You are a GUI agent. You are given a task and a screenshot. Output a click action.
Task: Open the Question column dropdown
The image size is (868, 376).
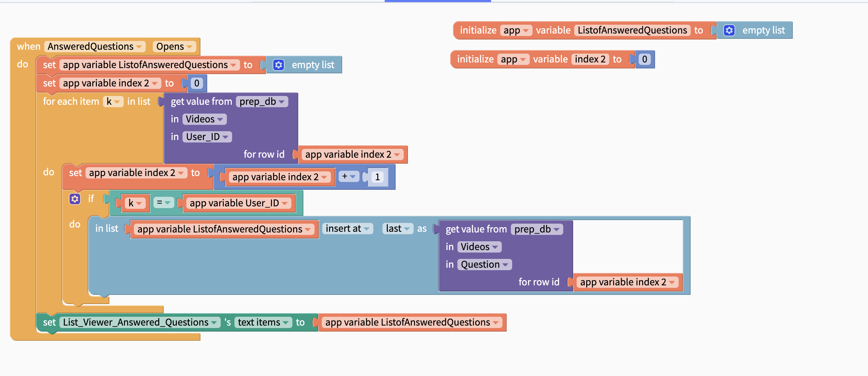pos(484,265)
